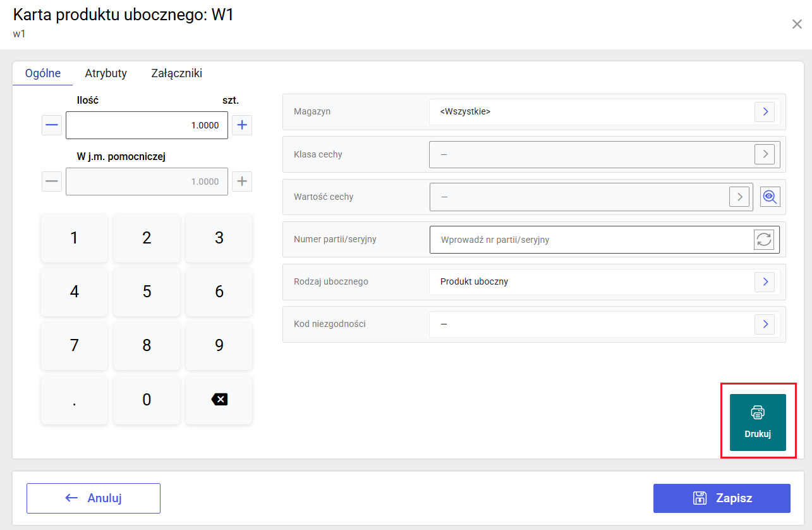Click the refresh icon in Numer partii/seryjny field

click(764, 240)
